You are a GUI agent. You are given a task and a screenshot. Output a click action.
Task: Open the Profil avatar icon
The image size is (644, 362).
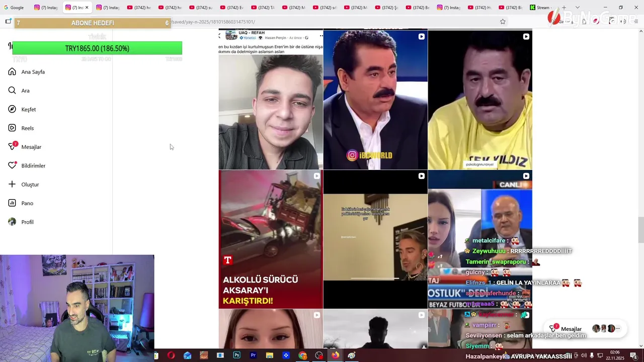[x=12, y=222]
